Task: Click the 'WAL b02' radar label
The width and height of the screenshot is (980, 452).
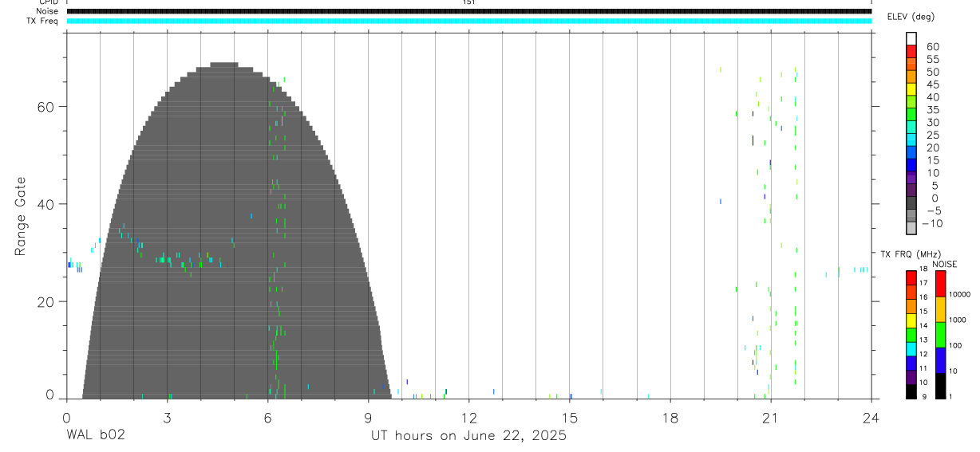Action: pos(96,436)
